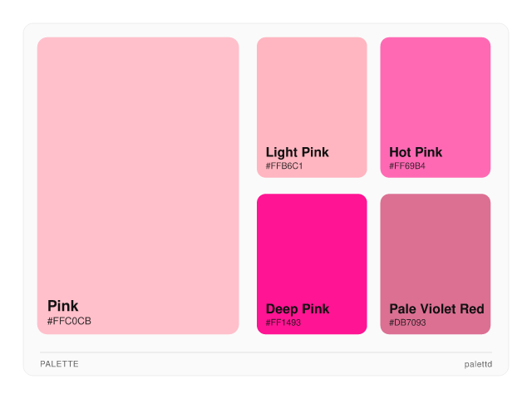Pick the Light Pink color swatch

coord(312,91)
